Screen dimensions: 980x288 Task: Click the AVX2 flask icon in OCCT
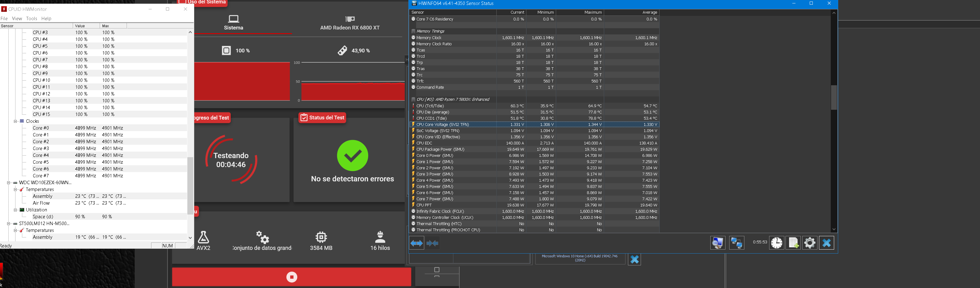(203, 237)
